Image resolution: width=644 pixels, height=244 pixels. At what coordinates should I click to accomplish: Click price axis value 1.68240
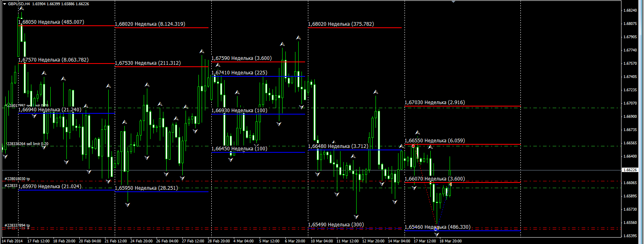(630, 10)
